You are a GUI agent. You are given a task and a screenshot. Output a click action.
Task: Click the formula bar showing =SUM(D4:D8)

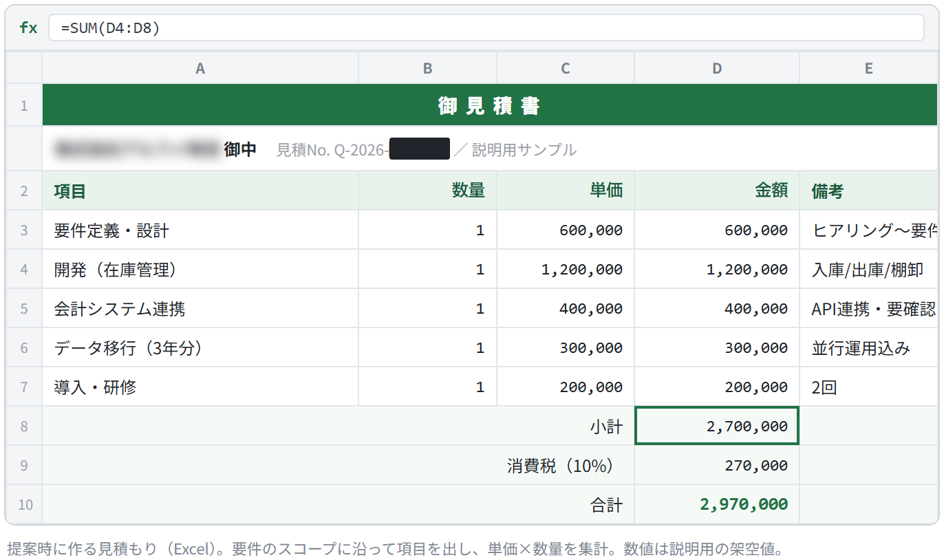486,28
